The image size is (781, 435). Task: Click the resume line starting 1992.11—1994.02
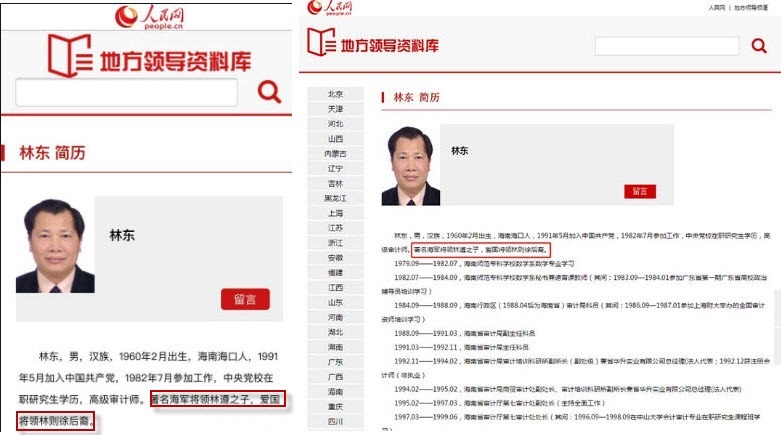(x=582, y=361)
